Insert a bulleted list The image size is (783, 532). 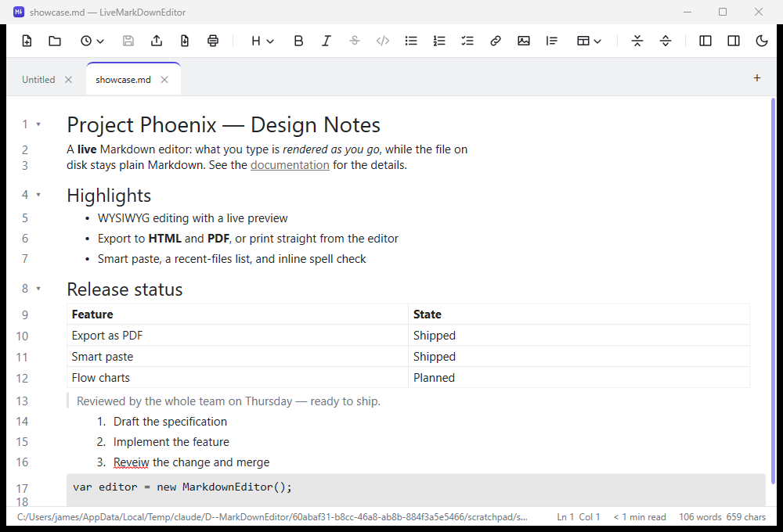[x=411, y=41]
